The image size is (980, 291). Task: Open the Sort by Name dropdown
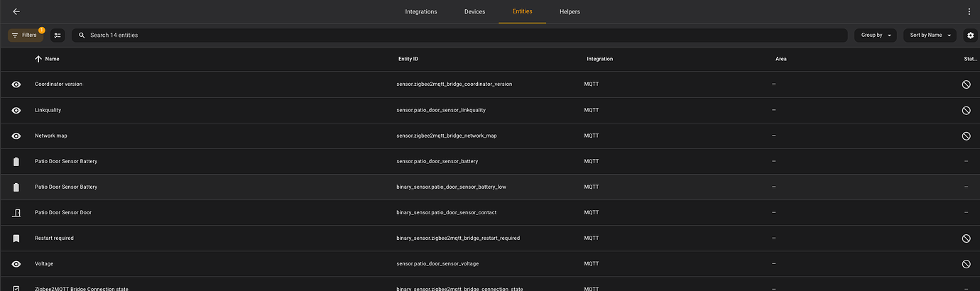930,35
